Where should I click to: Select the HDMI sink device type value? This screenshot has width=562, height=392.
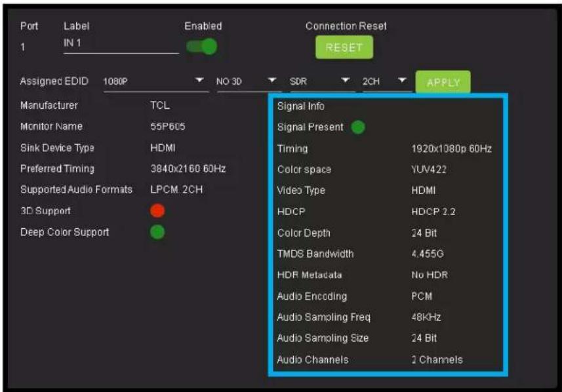[x=163, y=147]
